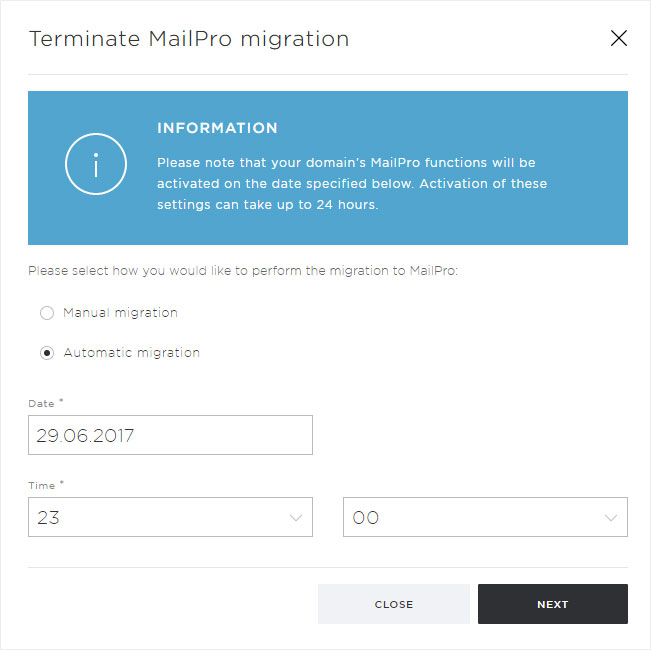Open the minutes dropdown showing 00
This screenshot has height=650, width=651.
coord(485,517)
